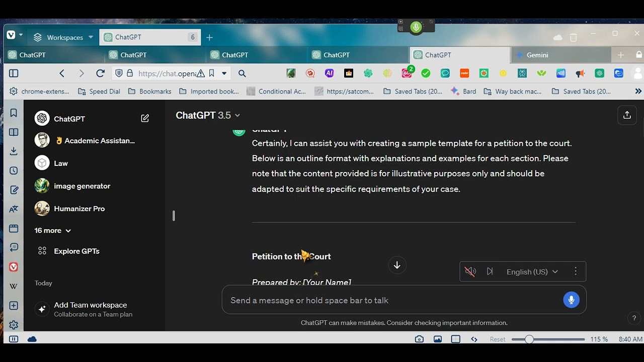Image resolution: width=644 pixels, height=362 pixels.
Task: Open the English (US) language dropdown
Action: 532,271
